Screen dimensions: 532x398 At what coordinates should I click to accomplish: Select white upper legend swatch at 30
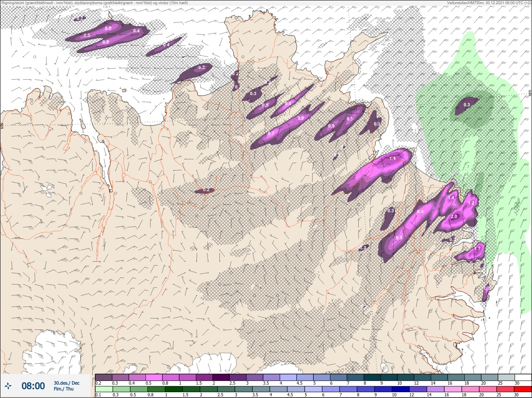pyautogui.click(x=523, y=377)
